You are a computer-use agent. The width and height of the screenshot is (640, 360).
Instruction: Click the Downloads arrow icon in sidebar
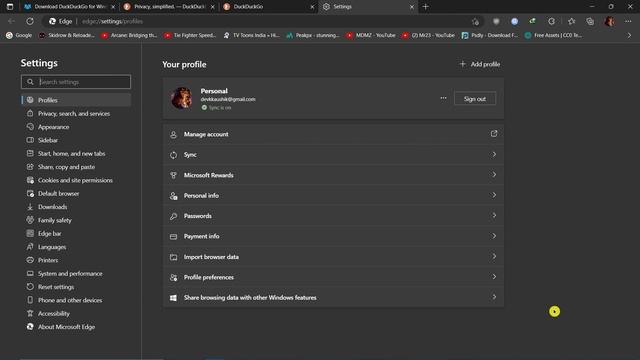[30, 207]
